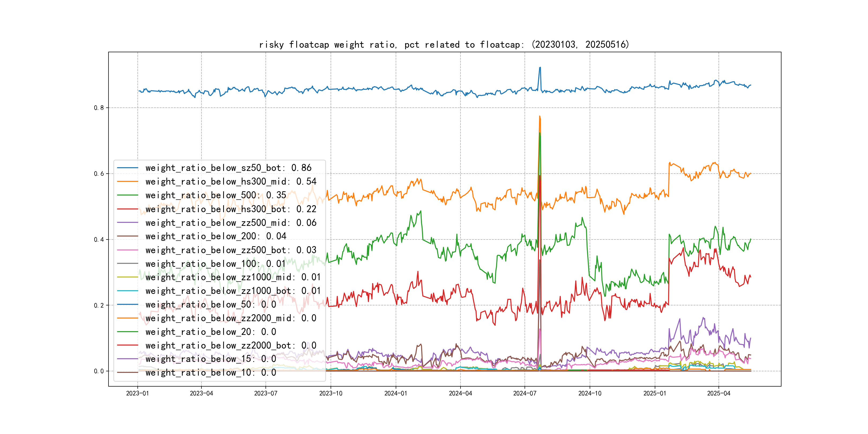Click the green swatch next to weight_ratio_below_500
Screen dimensions: 868x434
click(127, 195)
